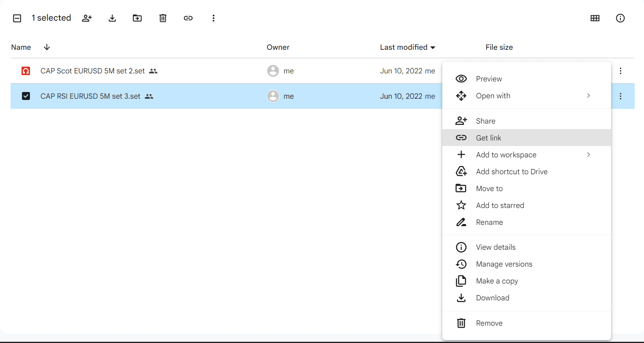Open the Details panel info icon

coord(620,18)
